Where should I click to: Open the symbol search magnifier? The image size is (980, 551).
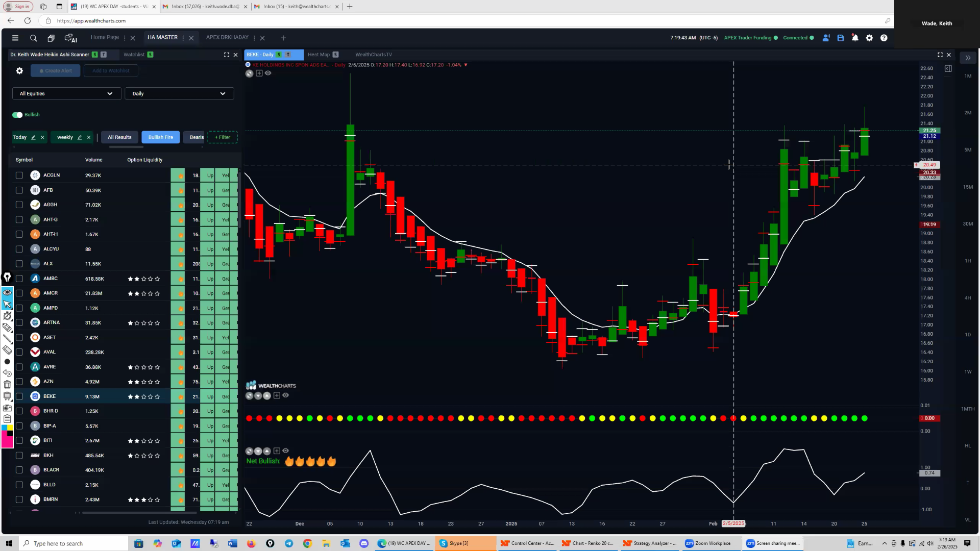point(33,38)
